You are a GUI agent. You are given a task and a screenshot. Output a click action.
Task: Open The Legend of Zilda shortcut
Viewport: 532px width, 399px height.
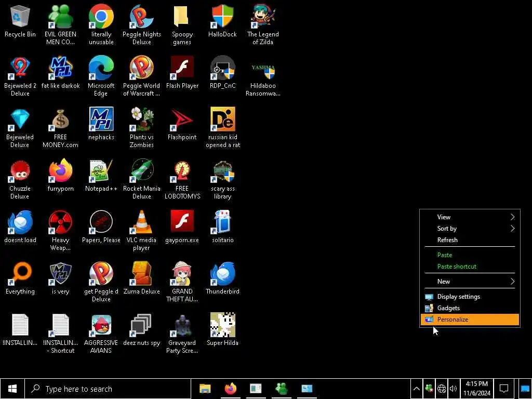[x=263, y=24]
